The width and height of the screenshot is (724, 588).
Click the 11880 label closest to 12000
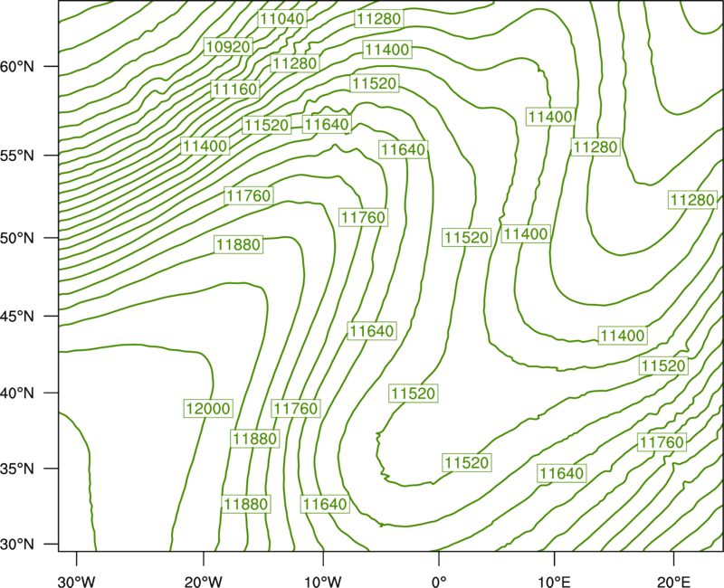[x=255, y=439]
